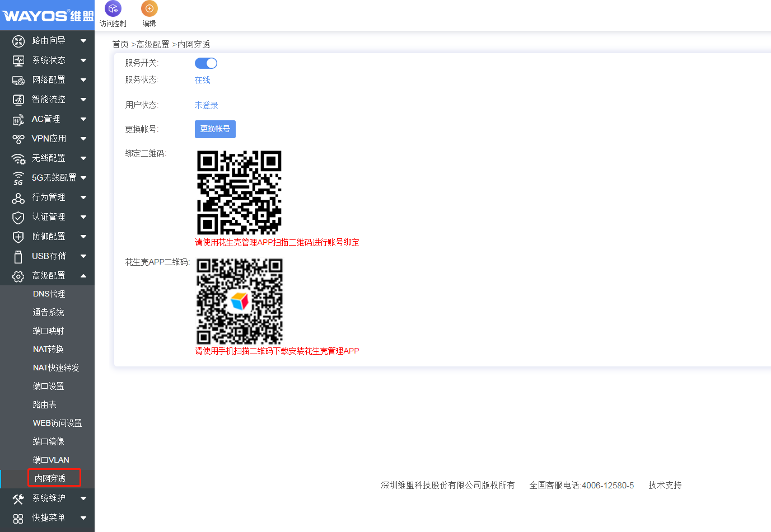Open 端口设置 submenu item
The height and width of the screenshot is (532, 771).
tap(48, 386)
